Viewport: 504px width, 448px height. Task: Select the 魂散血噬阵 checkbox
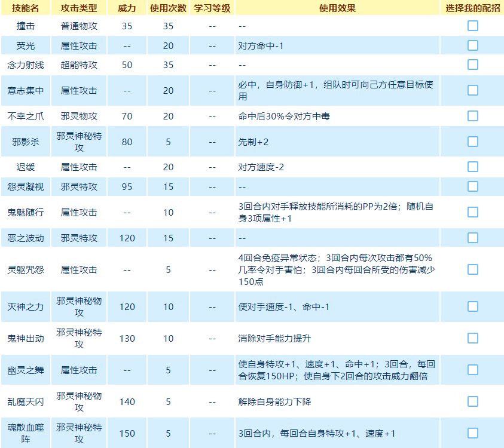coord(472,433)
